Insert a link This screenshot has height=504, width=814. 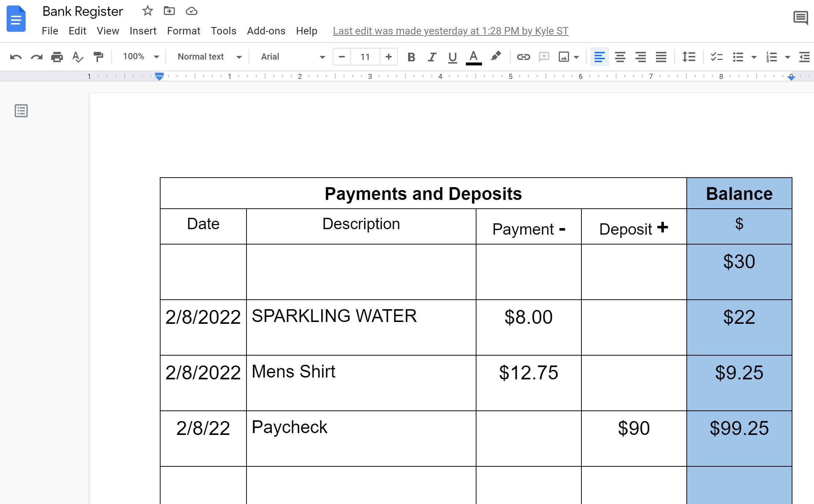523,57
